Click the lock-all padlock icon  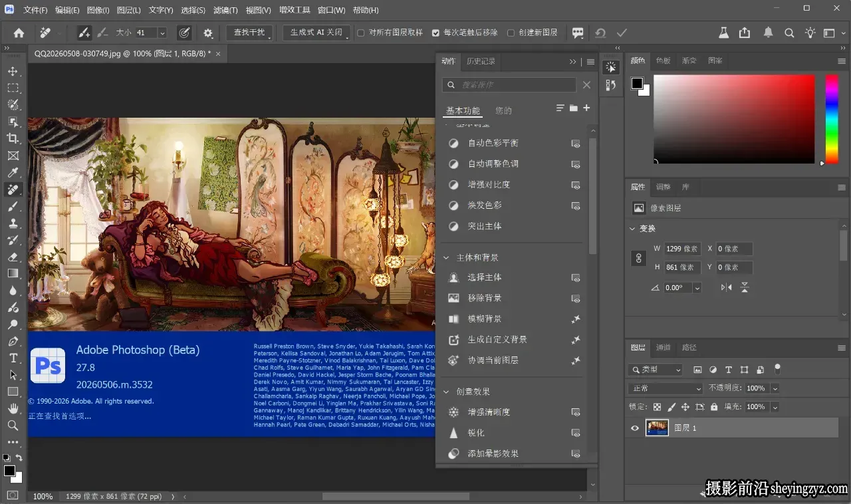pos(714,406)
